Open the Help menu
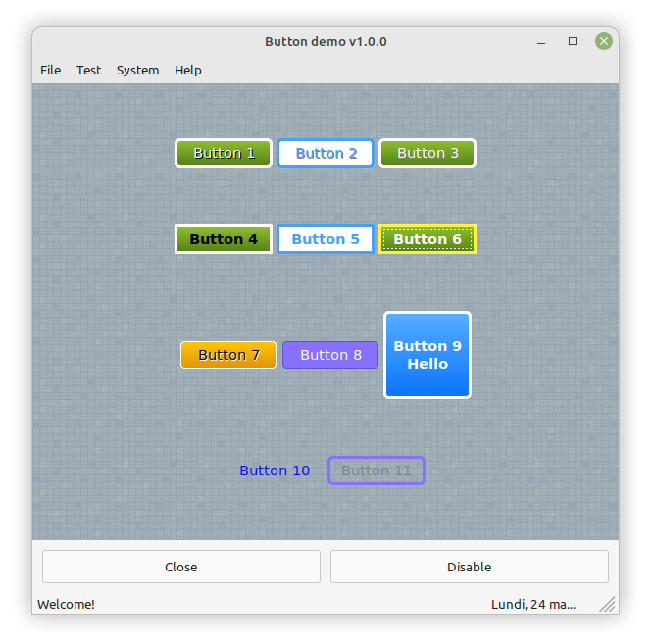Image resolution: width=654 pixels, height=644 pixels. pos(188,70)
